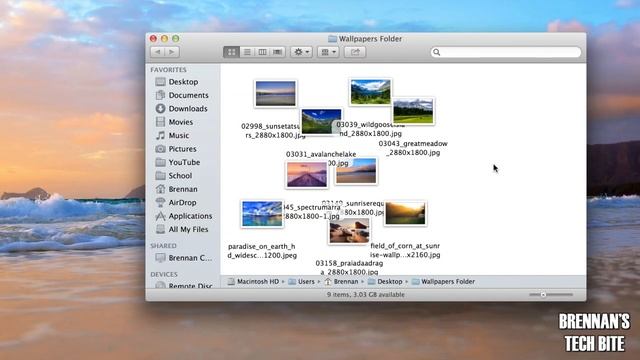Viewport: 640px width, 360px height.
Task: Click the paradise_on_earth_hd_widesc filename
Action: click(x=262, y=251)
